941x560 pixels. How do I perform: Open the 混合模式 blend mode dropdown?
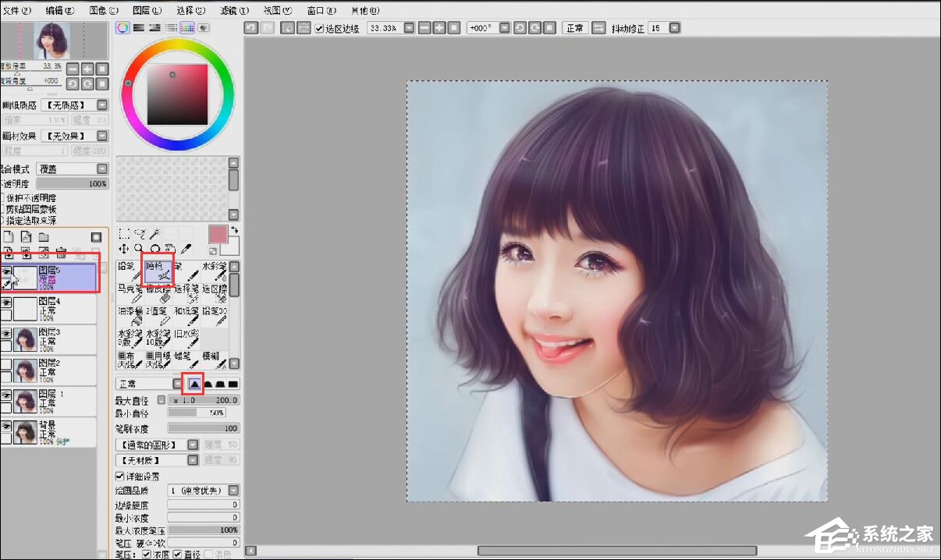102,168
